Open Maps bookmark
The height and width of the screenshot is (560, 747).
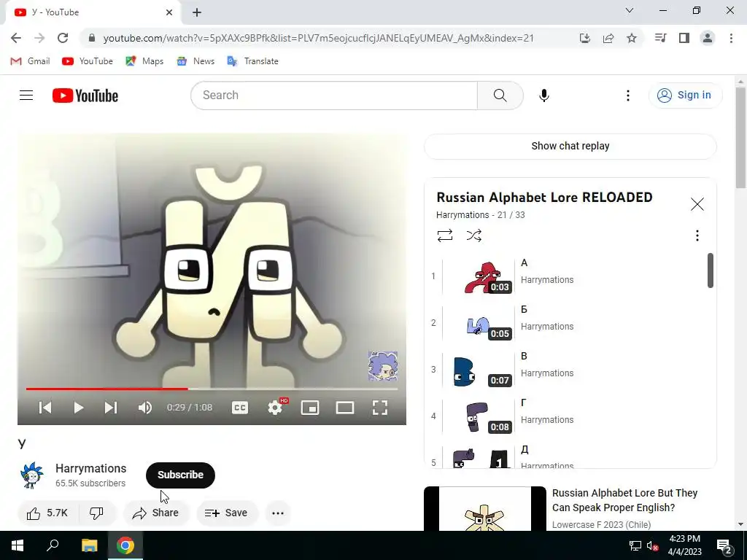click(145, 61)
